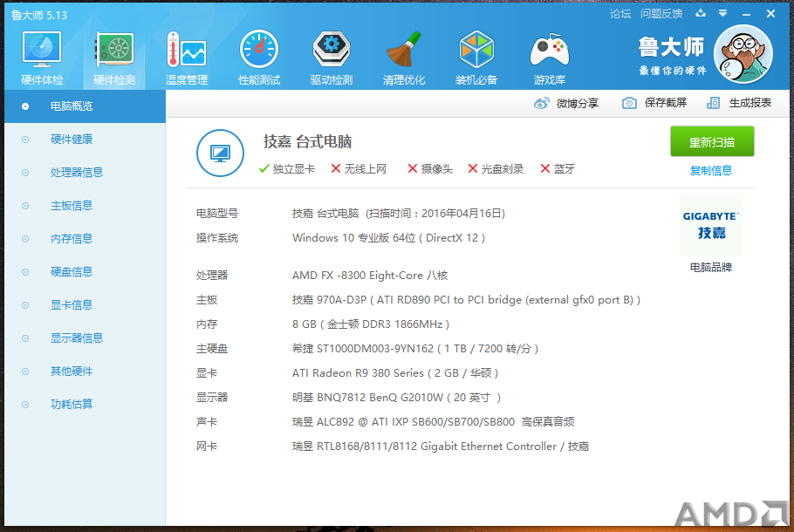Click the Windows 10 专业版 operating system text

pos(388,238)
